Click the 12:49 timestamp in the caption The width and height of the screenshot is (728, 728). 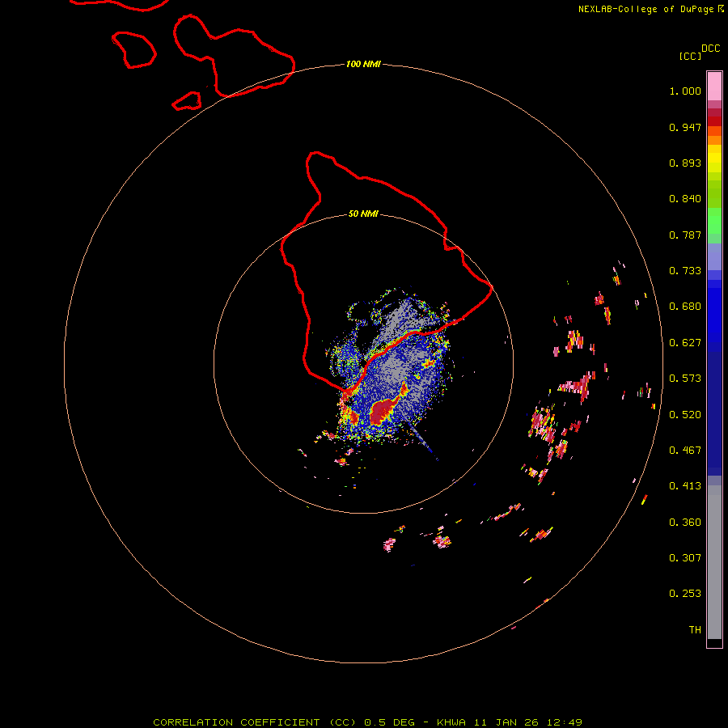[565, 722]
